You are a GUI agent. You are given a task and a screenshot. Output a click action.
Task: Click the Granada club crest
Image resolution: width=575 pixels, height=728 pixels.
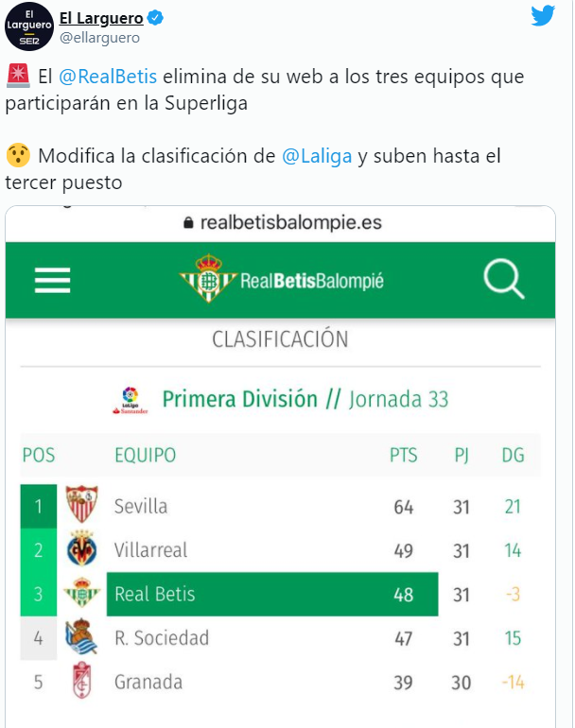81,680
